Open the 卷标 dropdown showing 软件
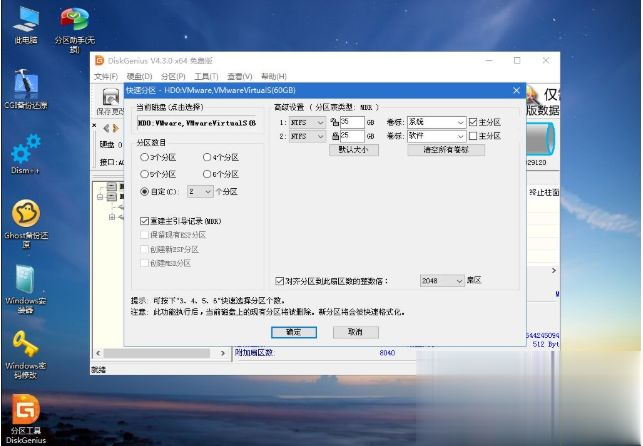The image size is (643, 446). tap(436, 136)
